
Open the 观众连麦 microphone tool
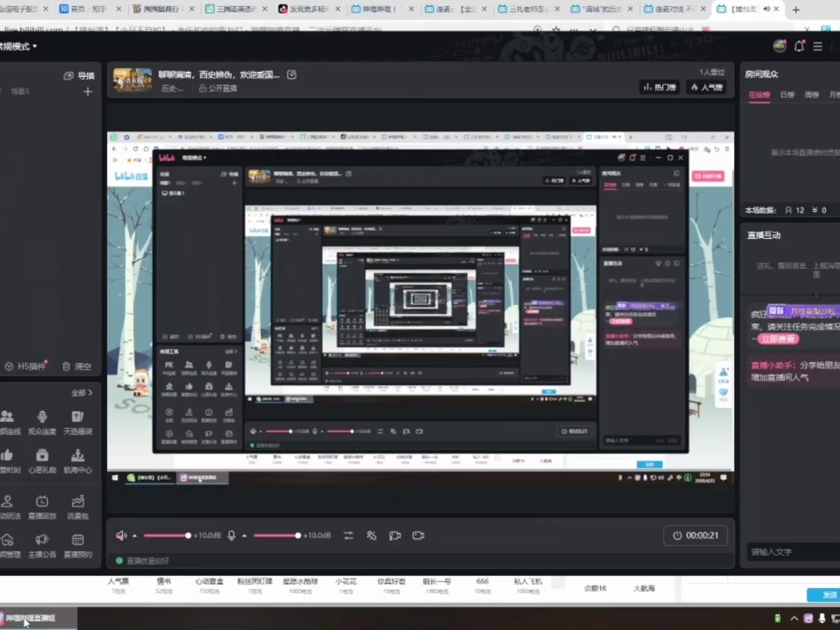[42, 423]
